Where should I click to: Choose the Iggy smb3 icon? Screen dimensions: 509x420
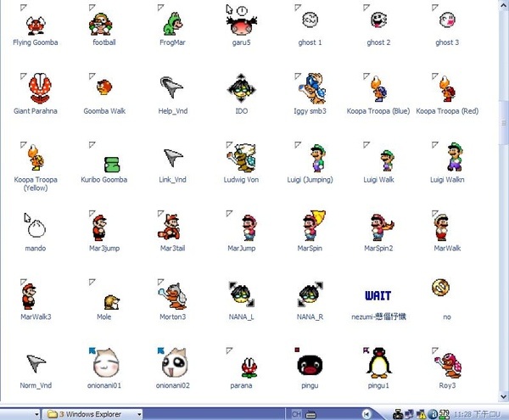[312, 88]
